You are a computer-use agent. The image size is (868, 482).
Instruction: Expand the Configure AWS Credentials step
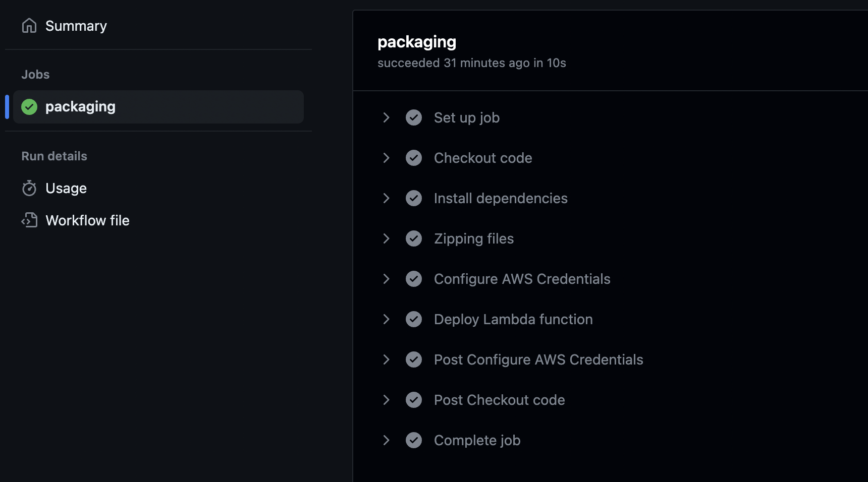(x=387, y=279)
